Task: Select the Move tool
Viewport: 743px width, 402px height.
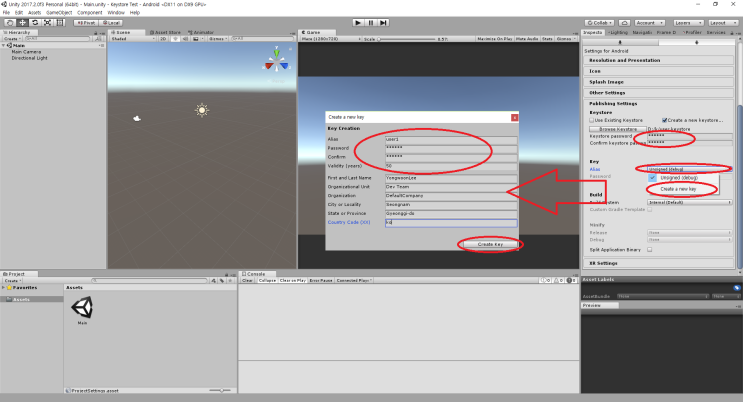Action: coord(20,21)
